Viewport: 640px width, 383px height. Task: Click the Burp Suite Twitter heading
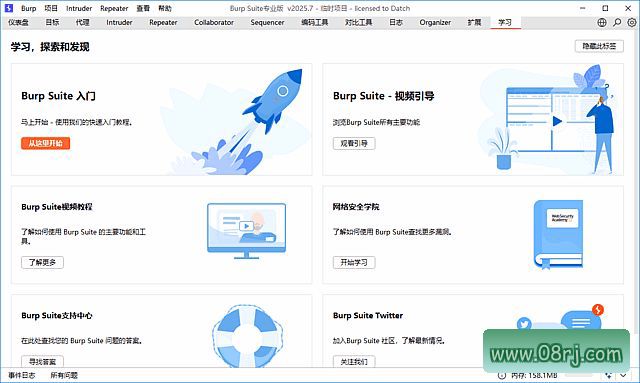click(368, 315)
